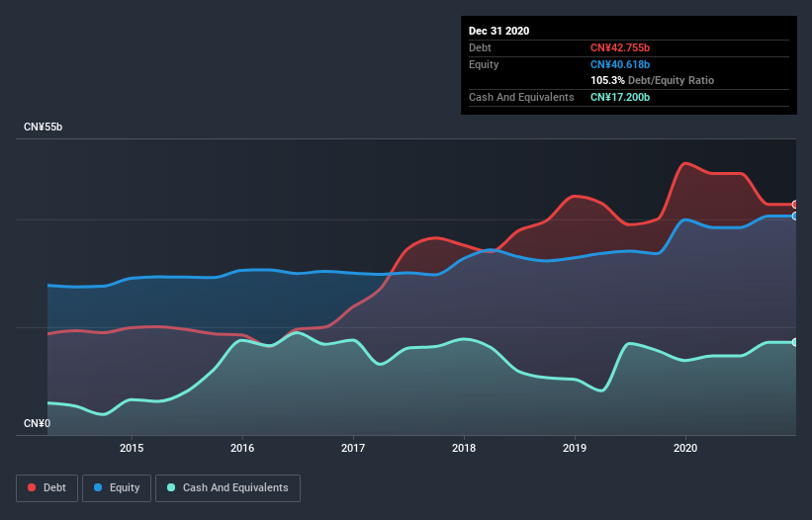812x520 pixels.
Task: Toggle Cash And Equivalents legend button
Action: click(227, 488)
